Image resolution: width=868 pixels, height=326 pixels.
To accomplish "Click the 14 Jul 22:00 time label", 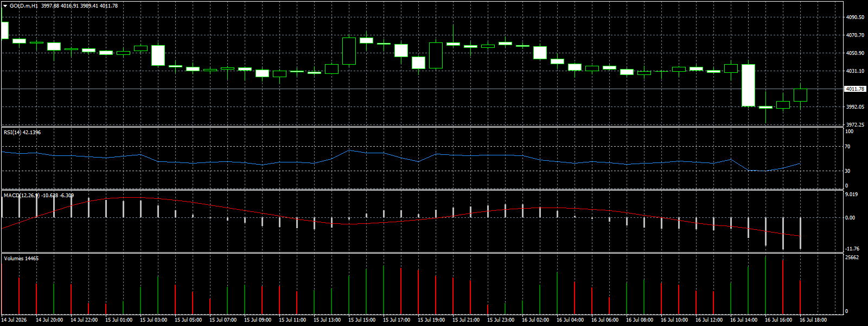I will pos(84,320).
